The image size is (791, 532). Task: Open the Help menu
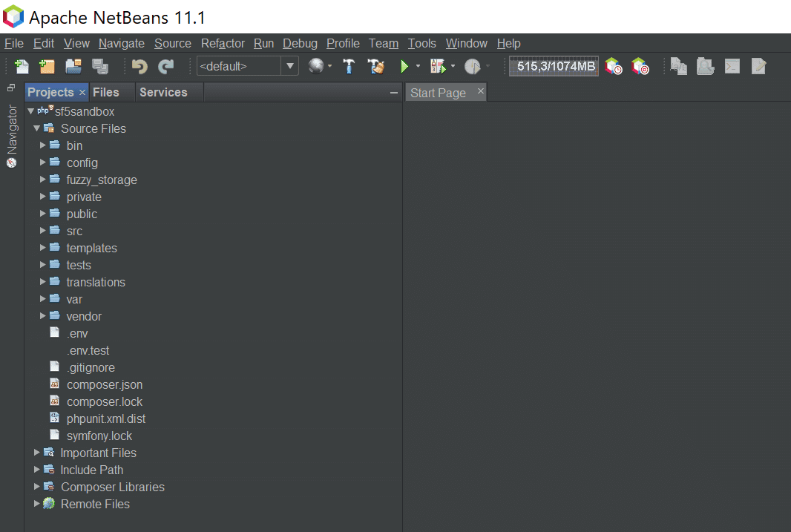508,43
